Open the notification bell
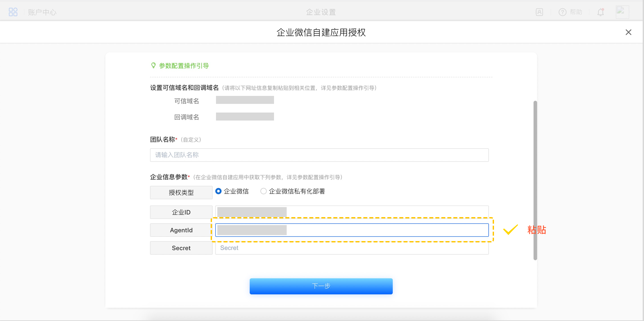This screenshot has height=321, width=644. pyautogui.click(x=601, y=12)
